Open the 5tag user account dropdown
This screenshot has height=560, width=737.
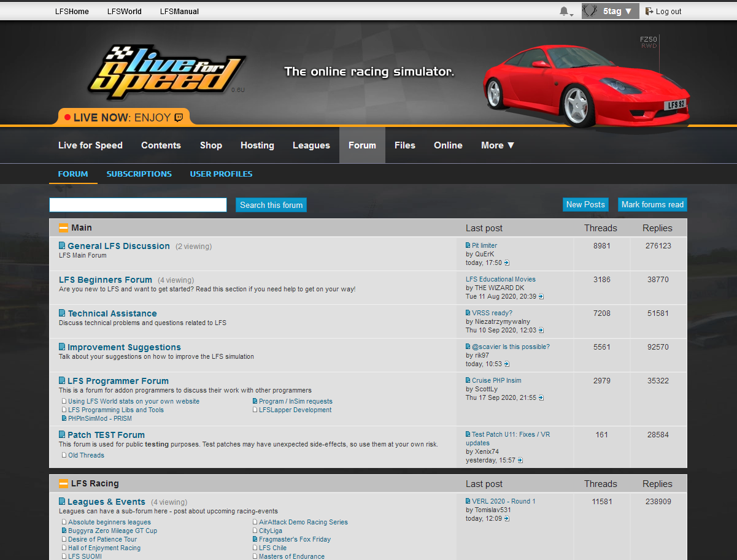[611, 11]
